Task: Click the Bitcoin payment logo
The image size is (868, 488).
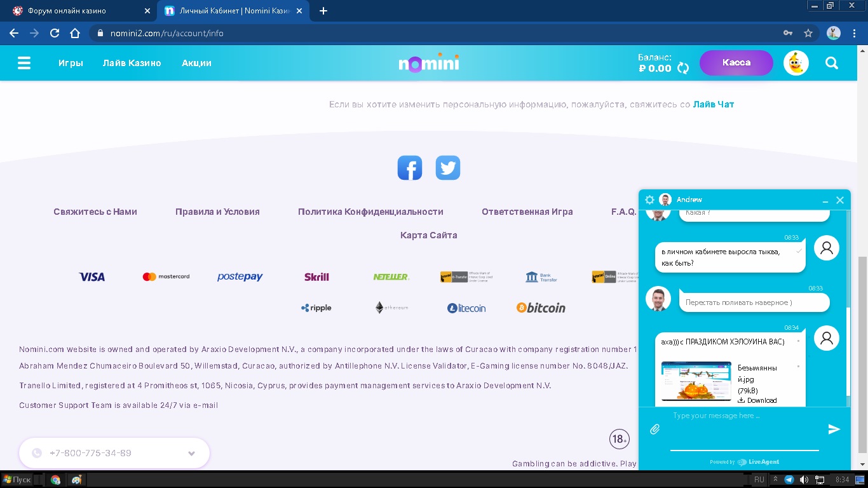Action: (541, 308)
